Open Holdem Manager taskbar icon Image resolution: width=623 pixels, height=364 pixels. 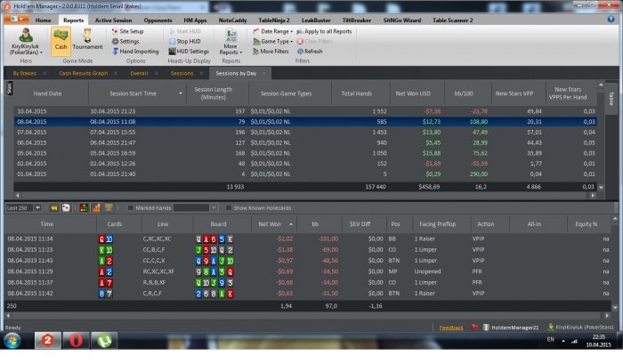48,341
